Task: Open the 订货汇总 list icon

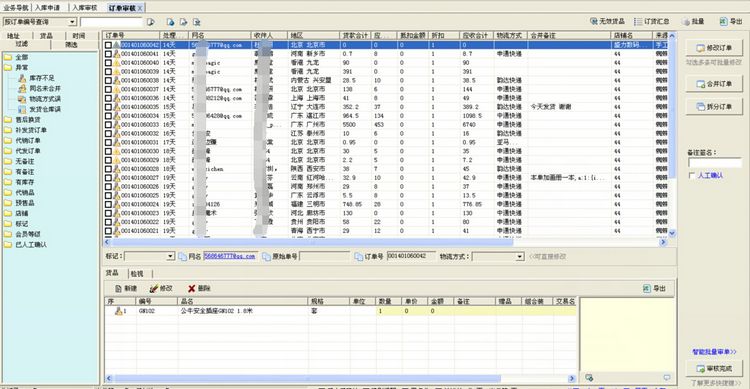Action: (x=638, y=22)
